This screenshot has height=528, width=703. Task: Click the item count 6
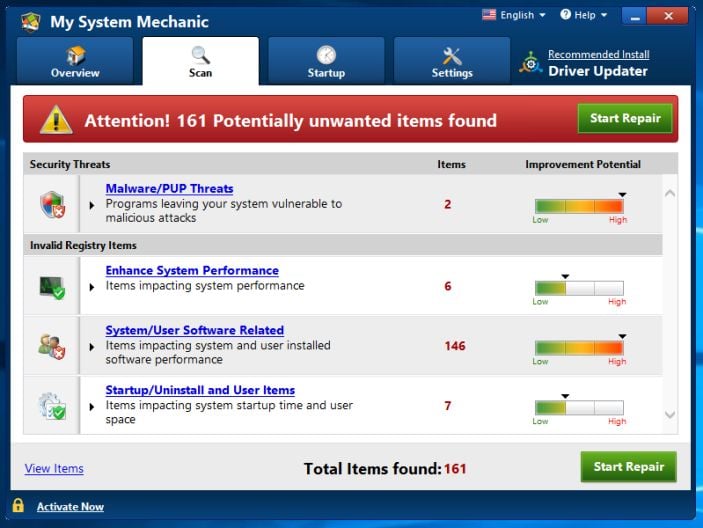point(447,286)
